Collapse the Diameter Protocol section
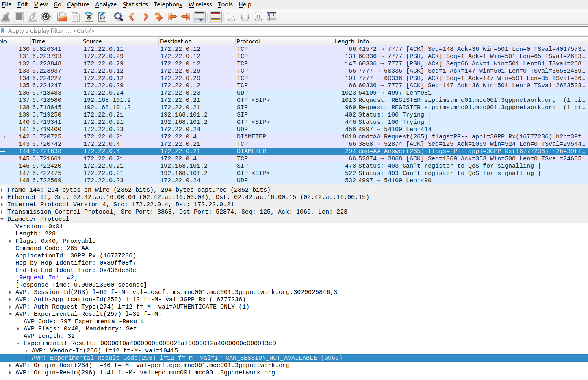The width and height of the screenshot is (588, 380). (2, 219)
